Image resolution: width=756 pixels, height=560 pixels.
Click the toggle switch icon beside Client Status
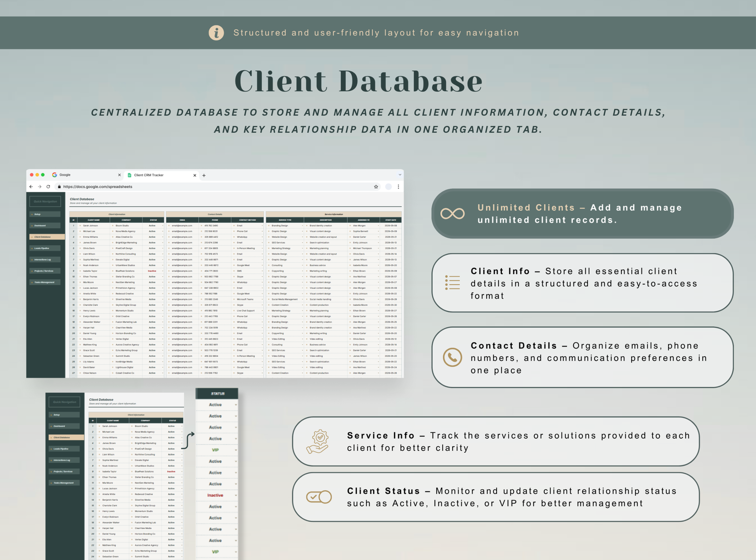[x=319, y=497]
